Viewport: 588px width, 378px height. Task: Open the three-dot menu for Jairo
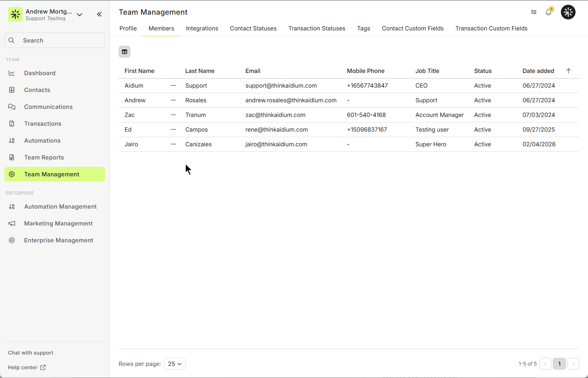pos(173,144)
